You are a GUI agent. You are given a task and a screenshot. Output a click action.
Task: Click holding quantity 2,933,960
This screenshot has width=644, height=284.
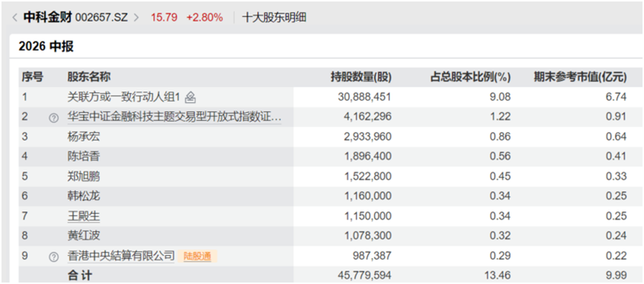(x=367, y=136)
